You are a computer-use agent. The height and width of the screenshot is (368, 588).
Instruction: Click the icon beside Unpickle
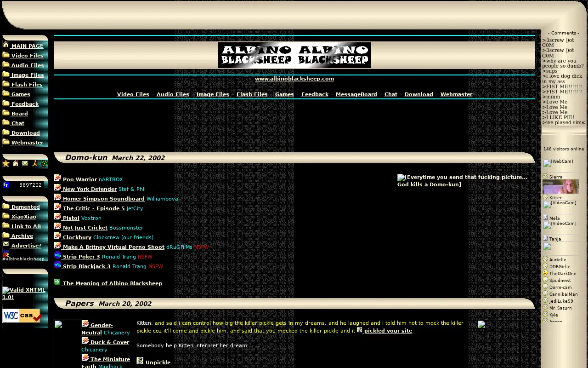(x=140, y=361)
